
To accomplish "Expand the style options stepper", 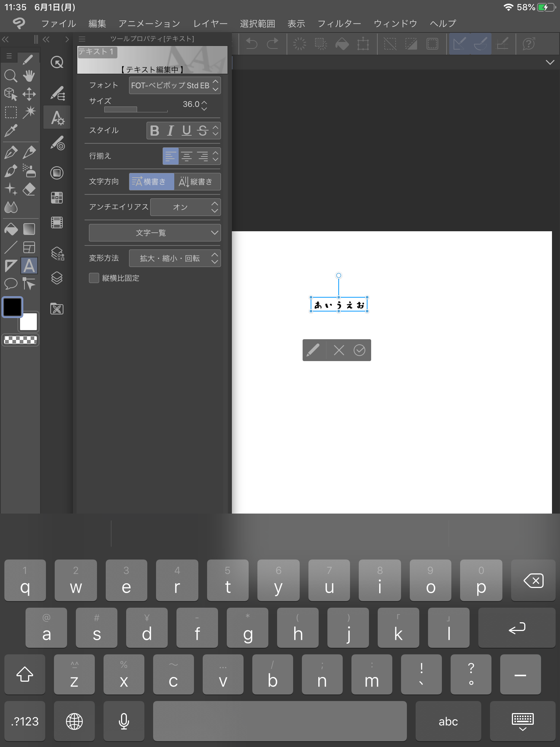I will click(215, 131).
